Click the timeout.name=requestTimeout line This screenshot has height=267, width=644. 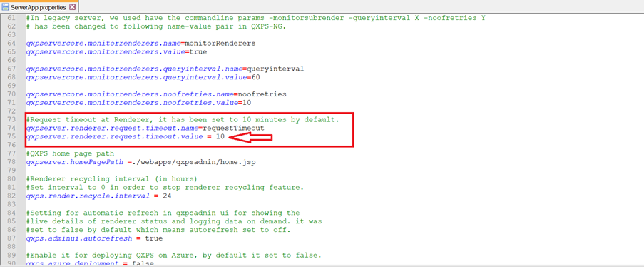tap(145, 129)
